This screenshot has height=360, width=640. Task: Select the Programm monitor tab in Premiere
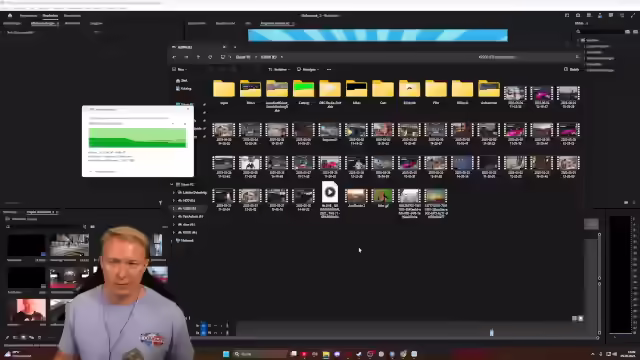[276, 23]
